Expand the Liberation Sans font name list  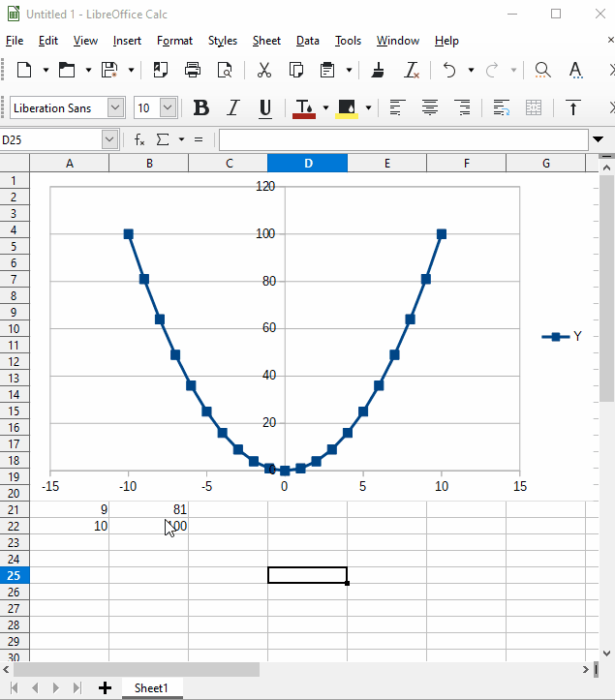click(x=115, y=107)
